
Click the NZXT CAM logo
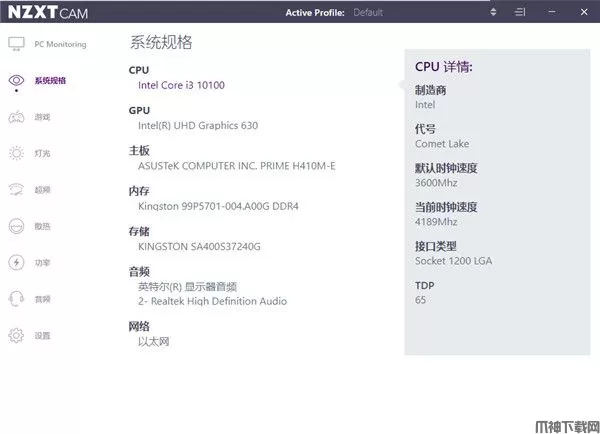coord(48,12)
